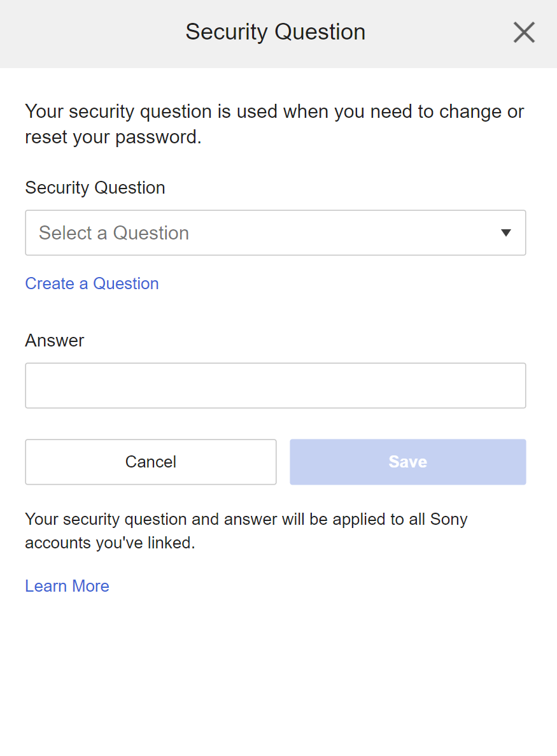Dismiss the dialog with the X icon

pos(524,32)
